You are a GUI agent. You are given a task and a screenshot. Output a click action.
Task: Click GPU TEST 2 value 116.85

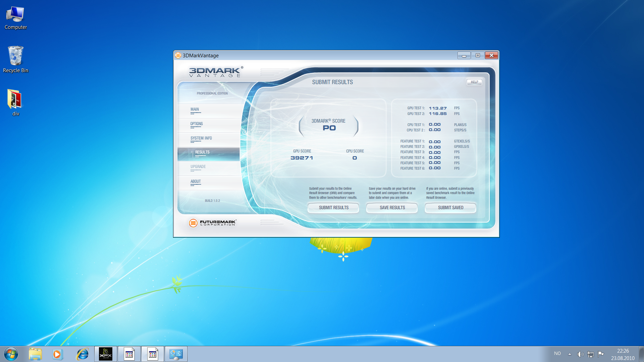[x=438, y=114]
